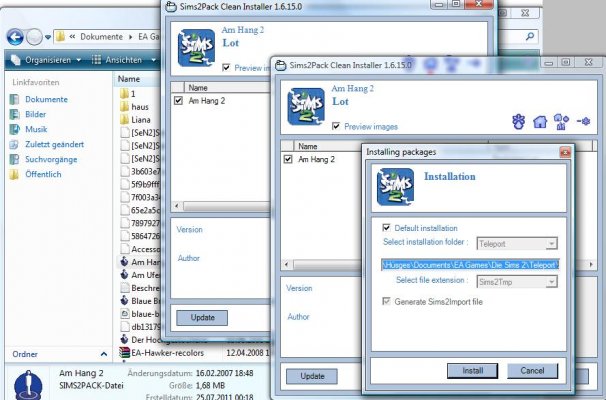
Task: Open the Dokumente favorite link icon
Action: (x=14, y=99)
